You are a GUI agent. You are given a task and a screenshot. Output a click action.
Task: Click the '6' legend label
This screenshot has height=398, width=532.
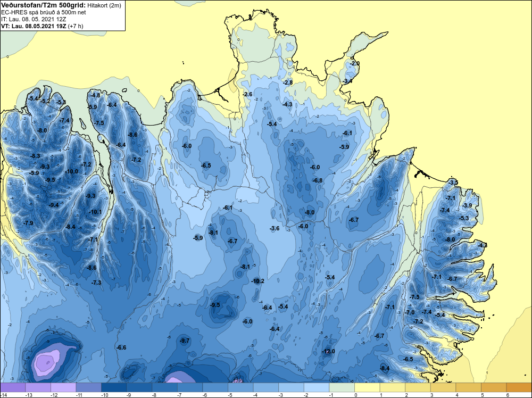click(508, 395)
